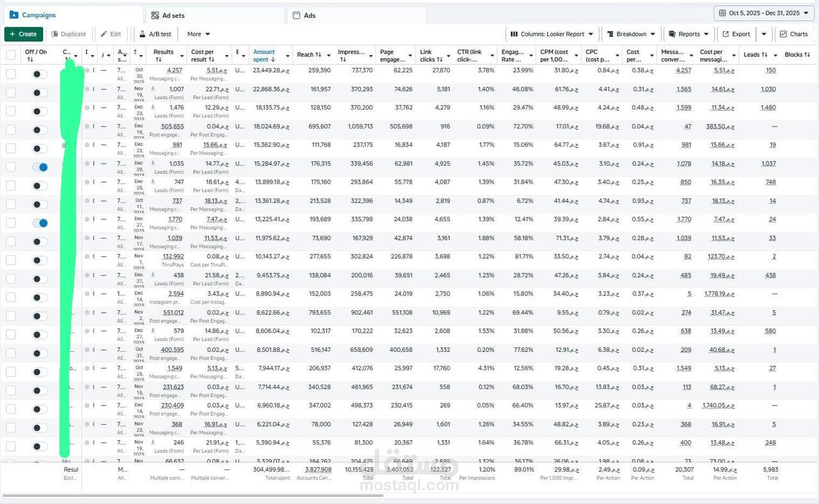Open the CPC column menu caret
Image resolution: width=819 pixels, height=504 pixels.
[x=617, y=56]
